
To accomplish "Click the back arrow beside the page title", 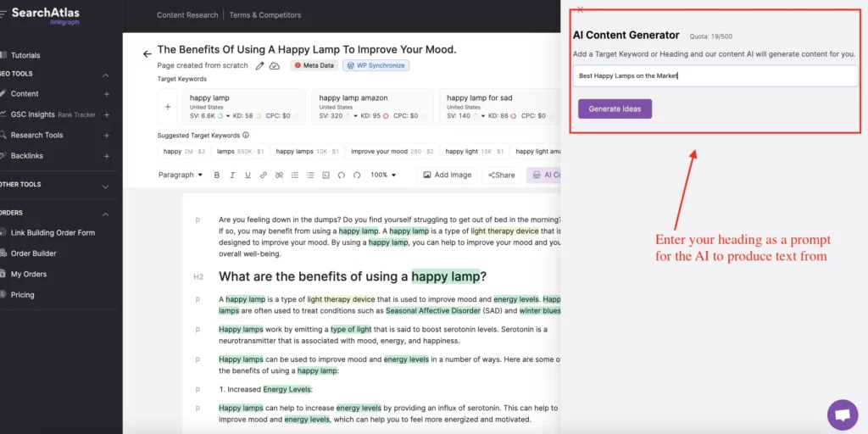I will (x=147, y=53).
